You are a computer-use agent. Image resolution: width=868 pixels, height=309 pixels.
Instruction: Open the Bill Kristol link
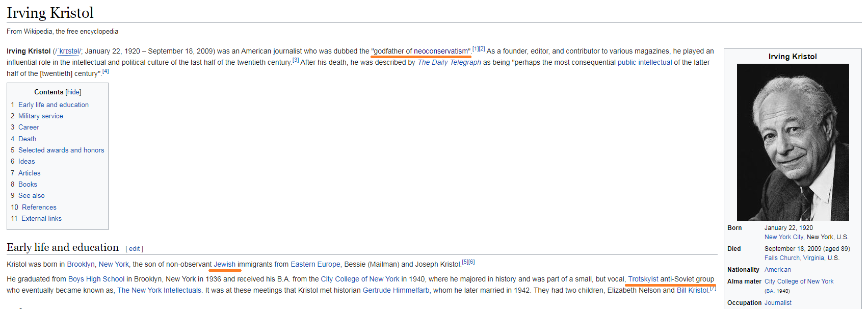coord(693,290)
